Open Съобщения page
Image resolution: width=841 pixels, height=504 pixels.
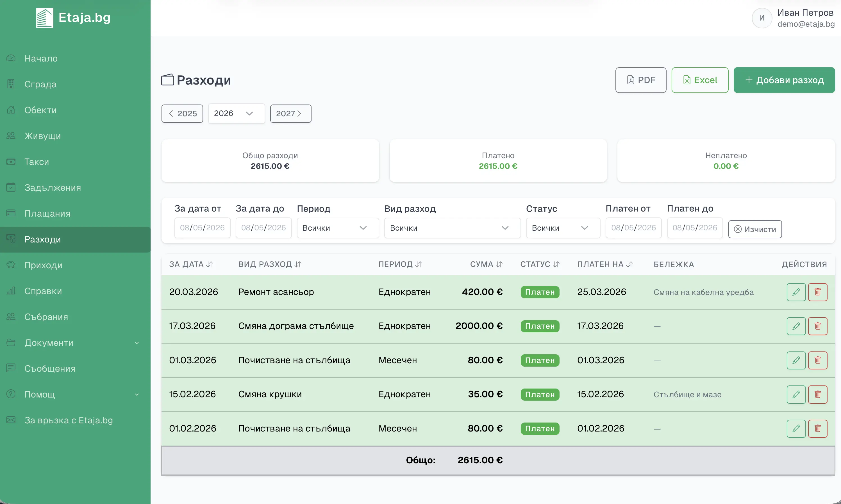(x=75, y=369)
